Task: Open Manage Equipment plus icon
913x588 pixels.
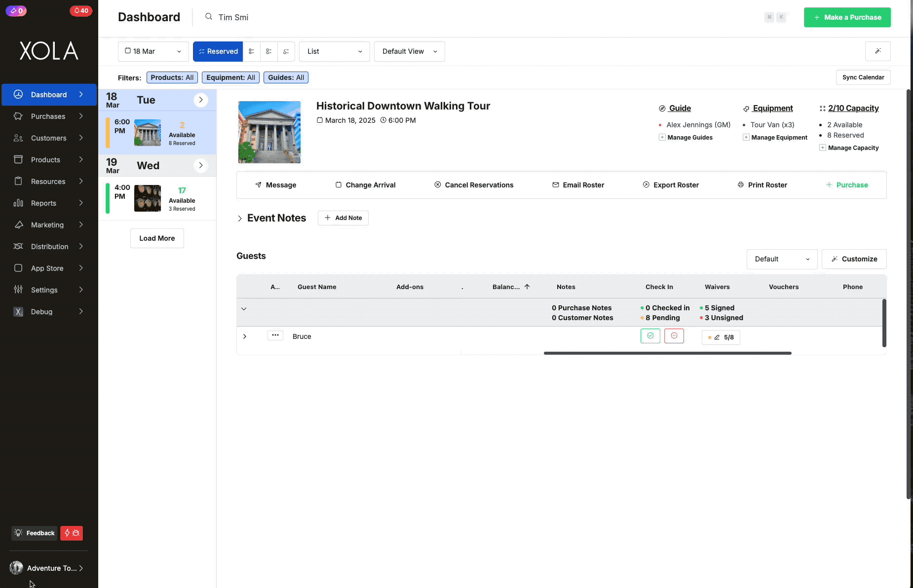Action: click(746, 137)
